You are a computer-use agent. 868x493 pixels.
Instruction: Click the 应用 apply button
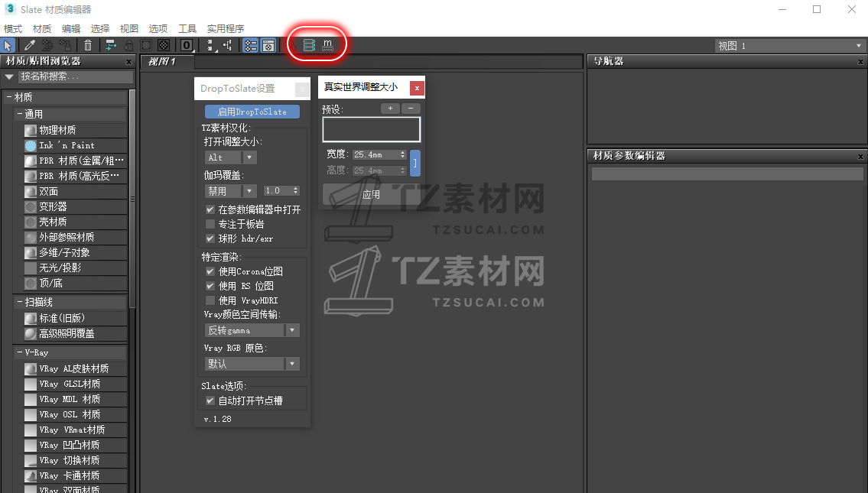(x=371, y=195)
